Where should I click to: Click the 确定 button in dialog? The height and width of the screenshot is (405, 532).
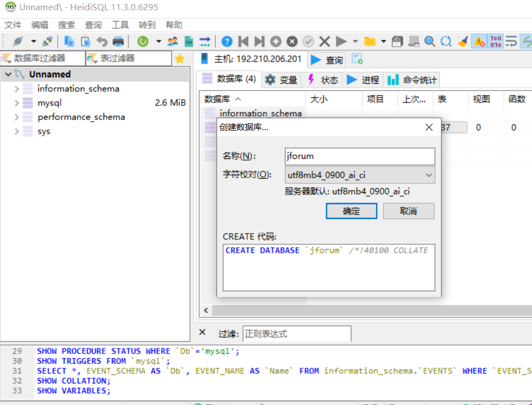point(351,211)
